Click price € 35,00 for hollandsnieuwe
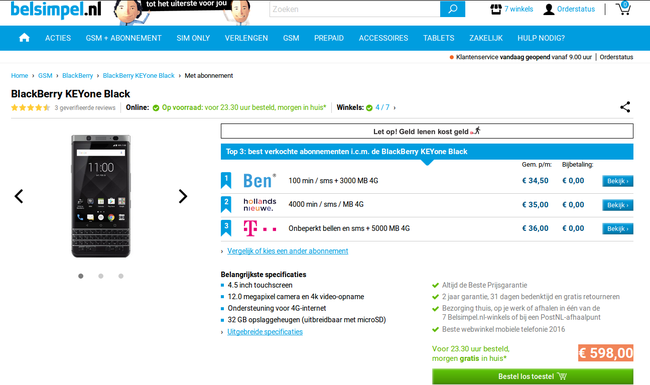This screenshot has height=385, width=650. click(x=535, y=205)
